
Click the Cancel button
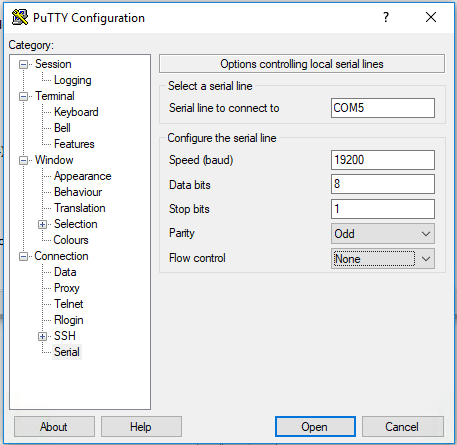403,426
